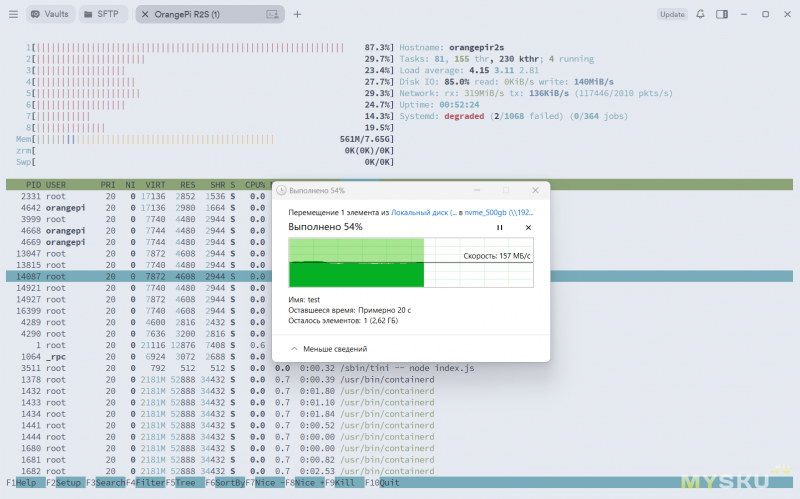Click F10 Quit in htop footer
The image size is (800, 499).
coord(382,483)
